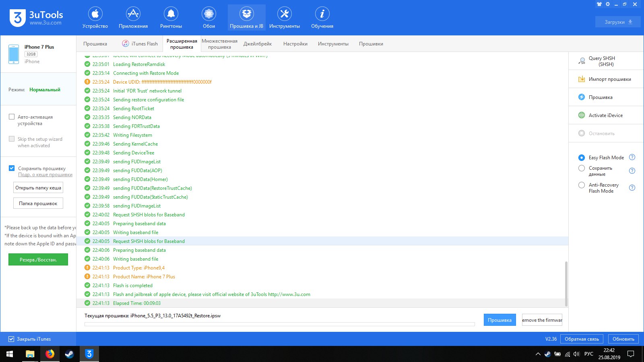644x362 pixels.
Task: Click the iPhone 7 Plus device thumbnail
Action: click(x=14, y=54)
